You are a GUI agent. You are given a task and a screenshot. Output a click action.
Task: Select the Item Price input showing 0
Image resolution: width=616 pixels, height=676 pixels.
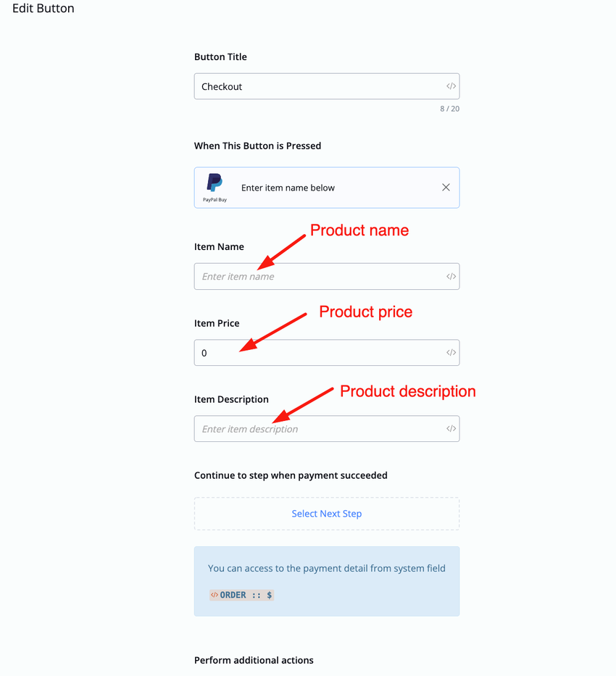point(319,353)
